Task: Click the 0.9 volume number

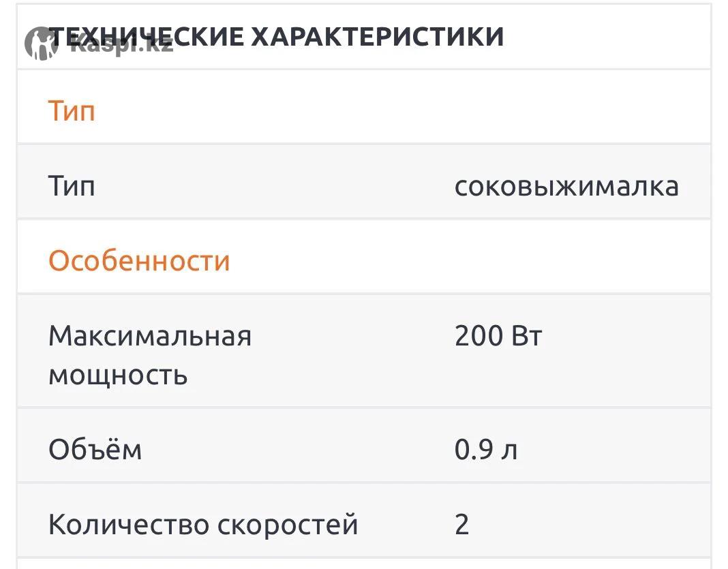Action: (x=474, y=450)
